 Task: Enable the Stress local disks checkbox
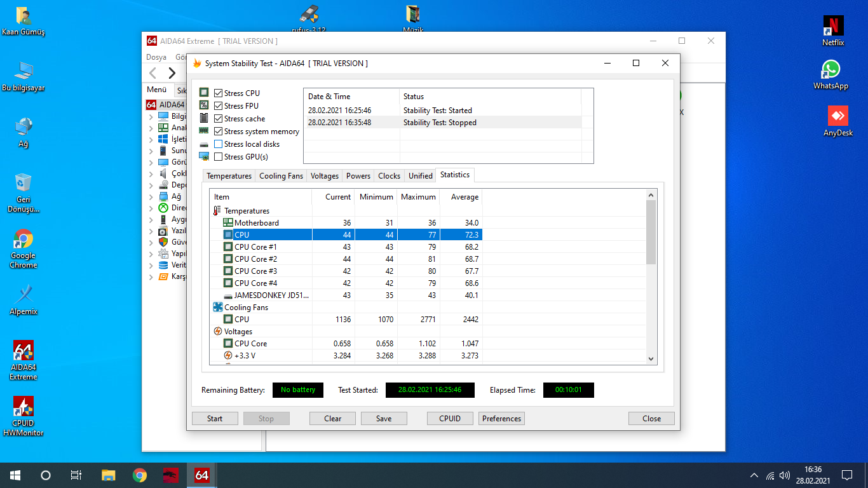pyautogui.click(x=219, y=144)
